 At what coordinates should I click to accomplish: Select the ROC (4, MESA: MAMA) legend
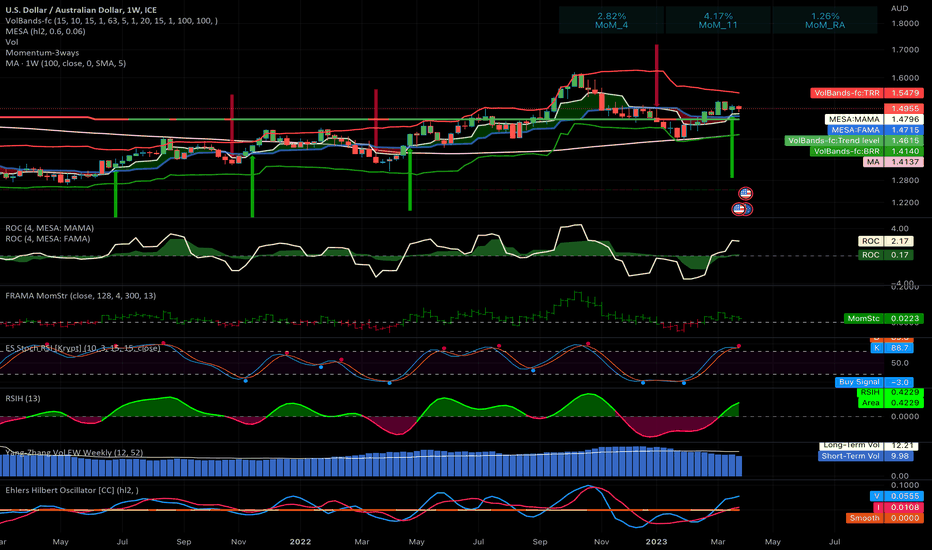[49, 228]
